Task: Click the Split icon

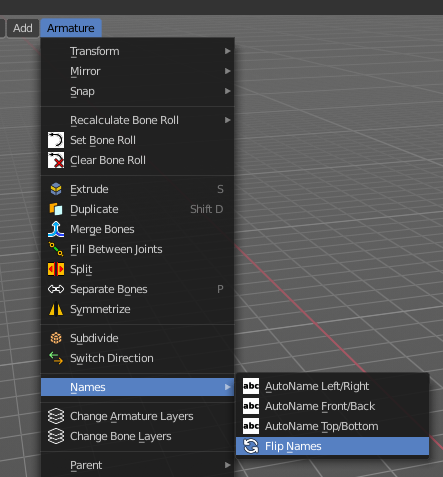Action: tap(56, 269)
